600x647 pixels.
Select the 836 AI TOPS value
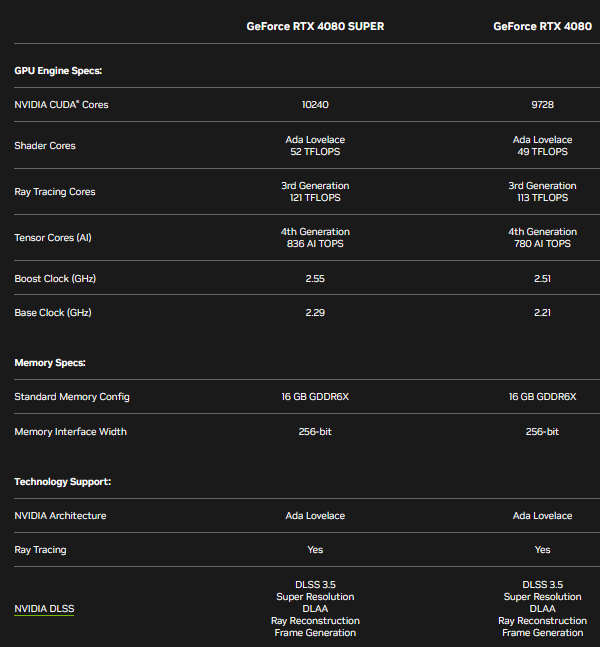[x=315, y=243]
